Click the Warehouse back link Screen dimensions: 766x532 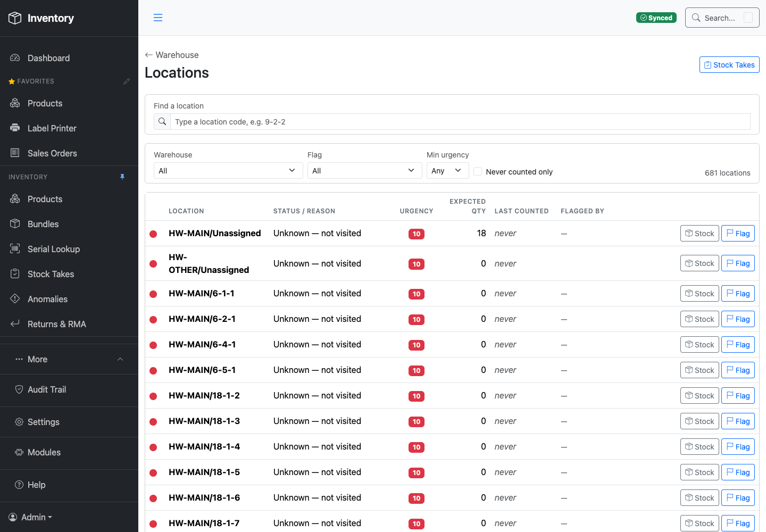coord(172,55)
